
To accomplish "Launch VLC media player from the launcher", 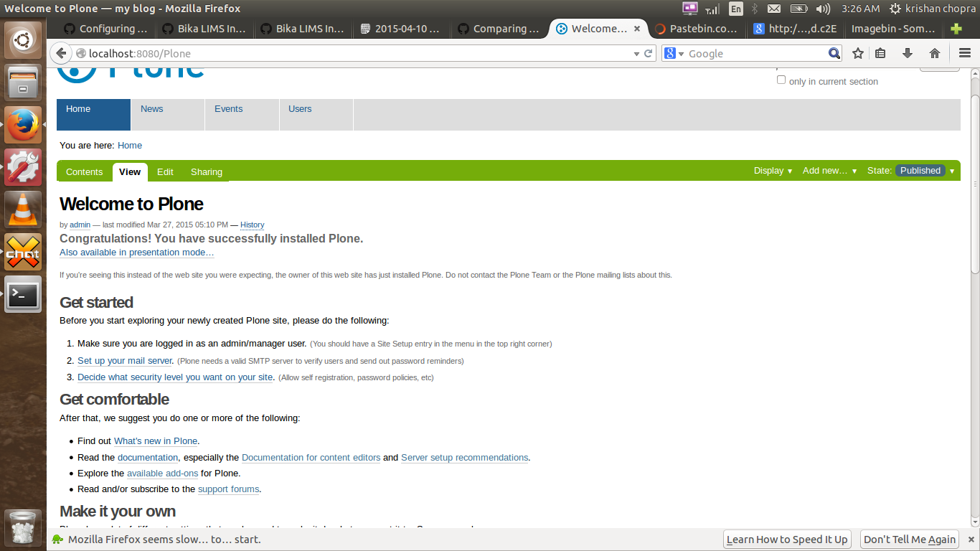I will pyautogui.click(x=23, y=209).
